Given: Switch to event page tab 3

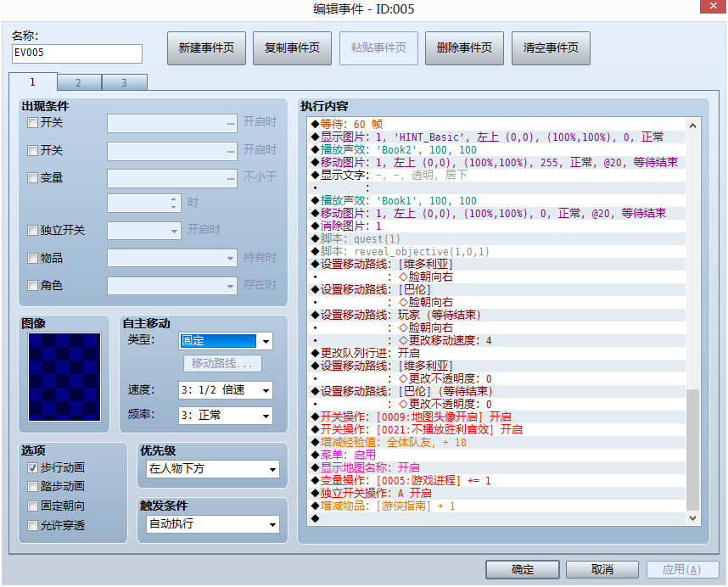Looking at the screenshot, I should (125, 82).
